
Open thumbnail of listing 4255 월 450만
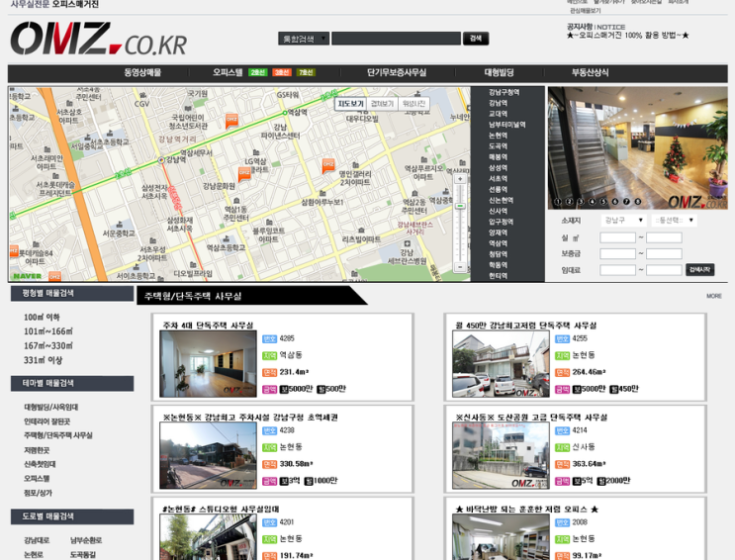pyautogui.click(x=501, y=364)
